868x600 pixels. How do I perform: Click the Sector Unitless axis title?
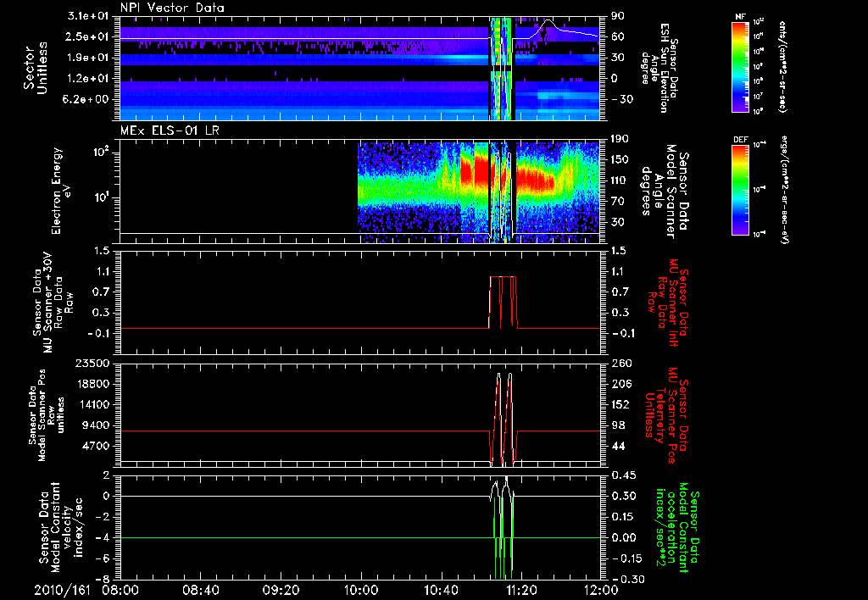tap(35, 68)
